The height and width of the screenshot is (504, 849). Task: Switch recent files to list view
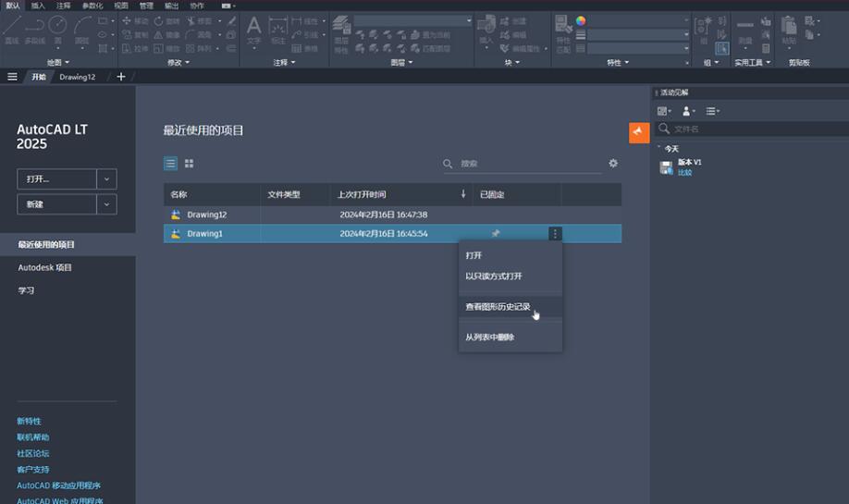(x=170, y=164)
